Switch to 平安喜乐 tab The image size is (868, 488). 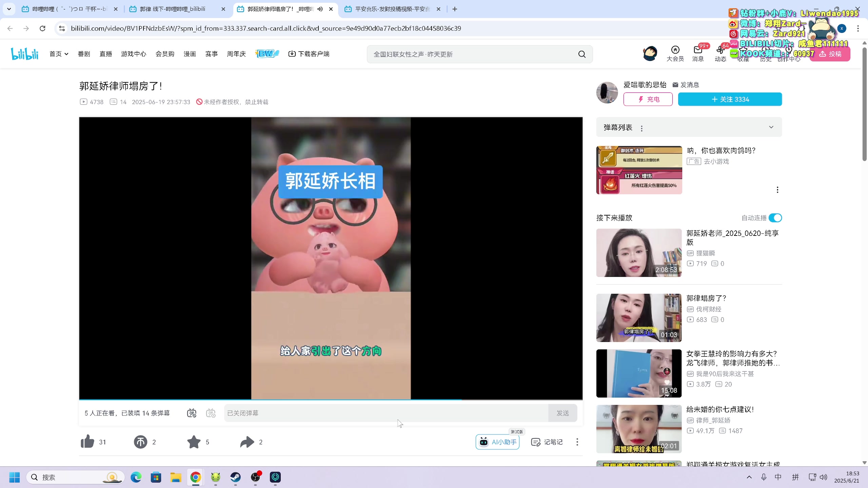(392, 9)
